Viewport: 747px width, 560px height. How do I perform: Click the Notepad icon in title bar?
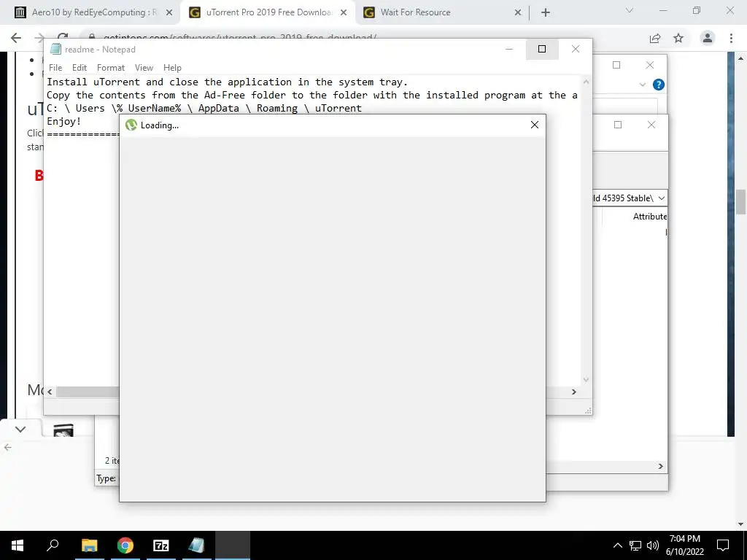[55, 49]
